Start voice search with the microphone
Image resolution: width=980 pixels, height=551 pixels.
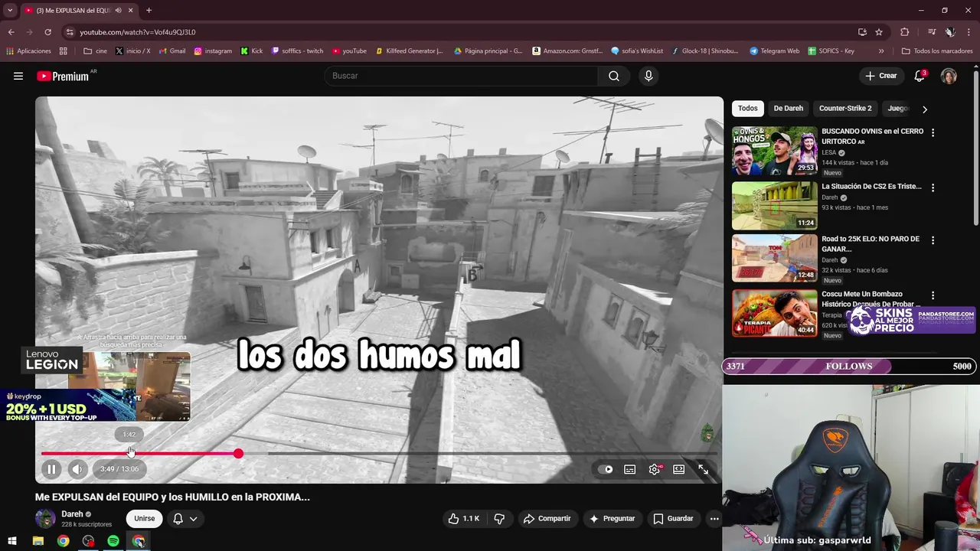coord(648,76)
